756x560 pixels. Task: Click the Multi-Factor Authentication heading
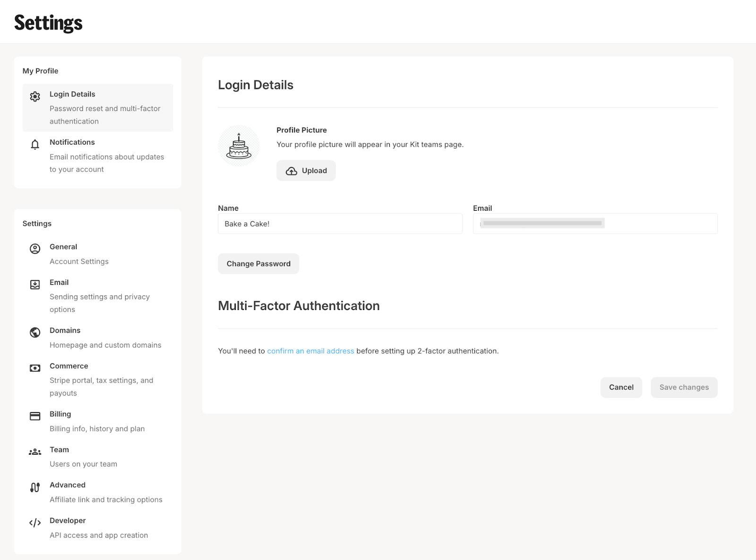[299, 306]
